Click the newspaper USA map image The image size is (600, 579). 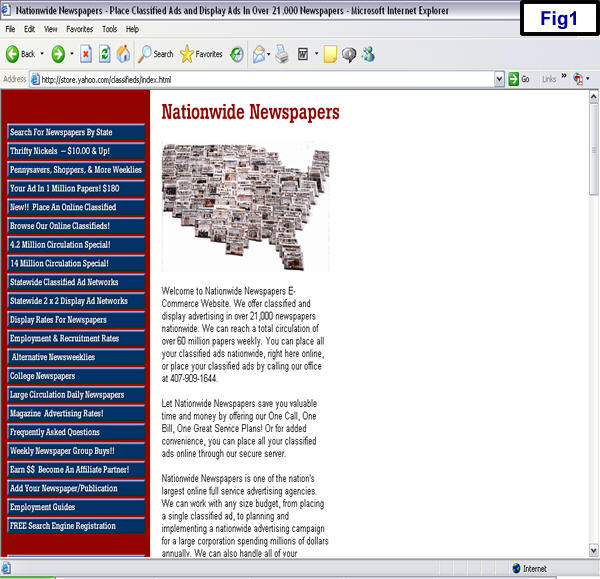point(245,207)
